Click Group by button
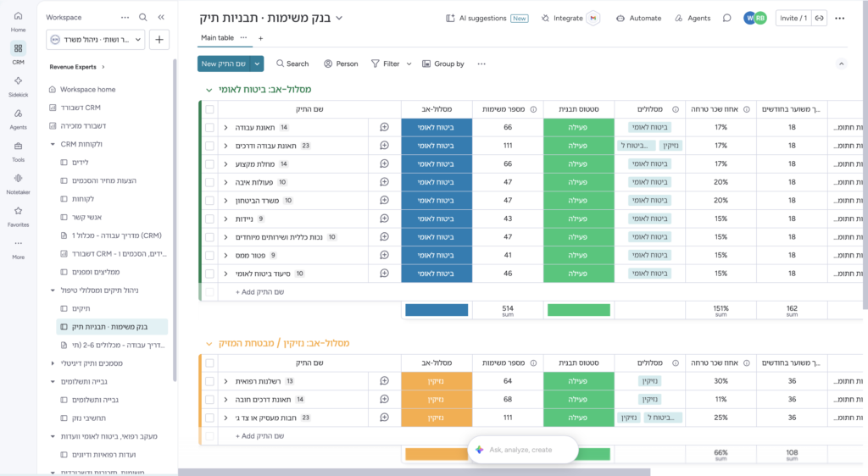 click(443, 64)
